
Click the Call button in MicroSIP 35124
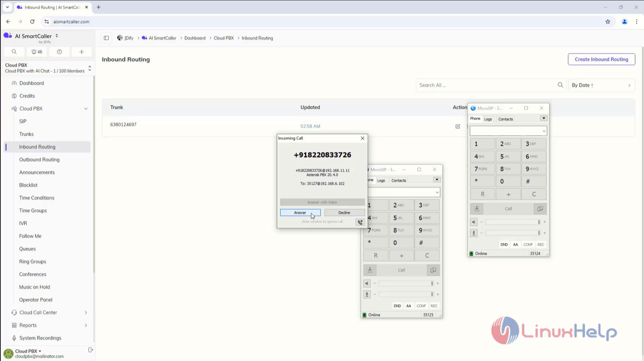click(508, 208)
